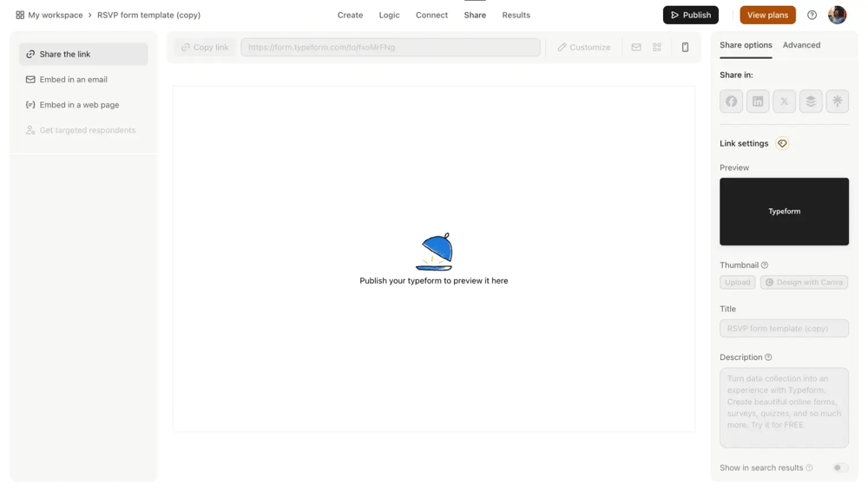Switch to the Advanced tab
This screenshot has height=490, width=868.
pos(801,45)
